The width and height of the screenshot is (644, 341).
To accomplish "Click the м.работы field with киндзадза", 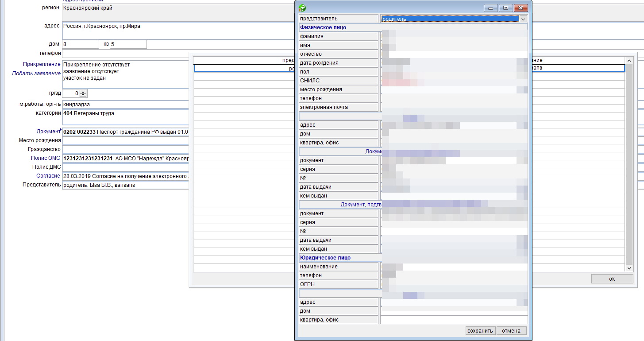I will point(125,105).
